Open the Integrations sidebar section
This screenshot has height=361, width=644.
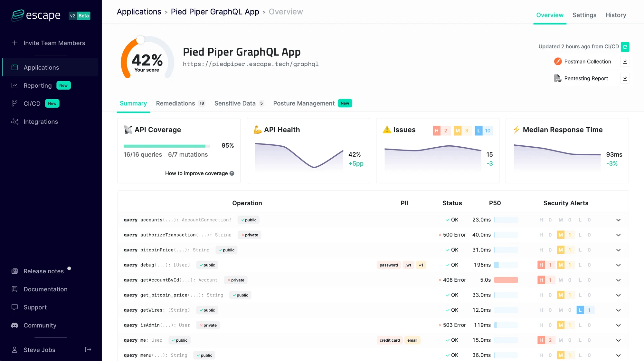coord(41,122)
